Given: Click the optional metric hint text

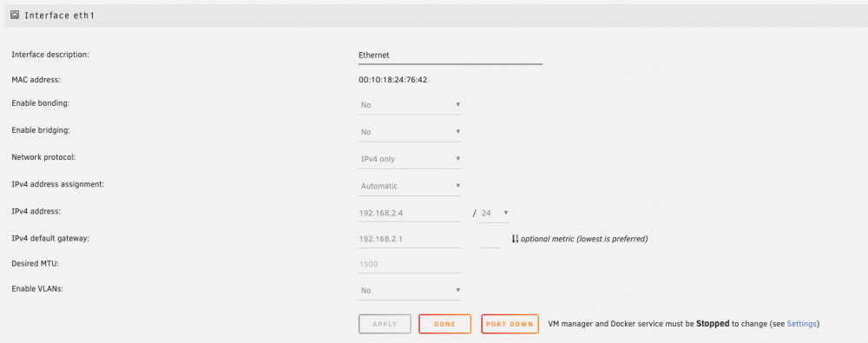Looking at the screenshot, I should click(584, 239).
